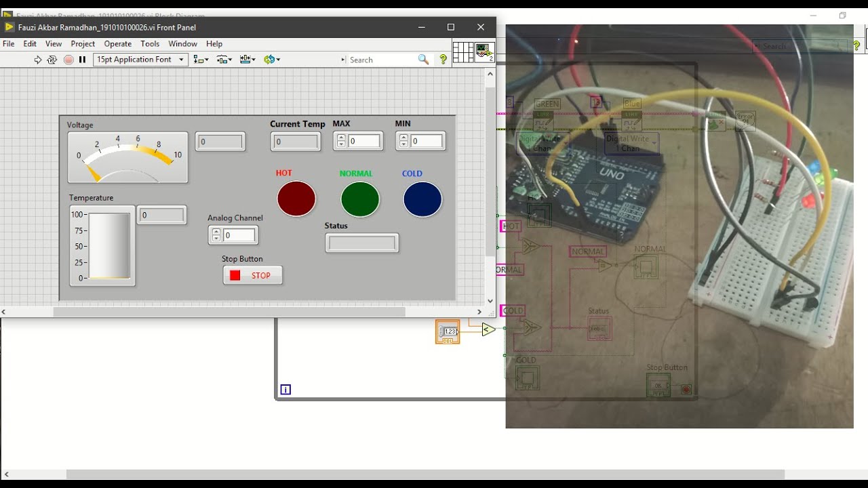This screenshot has height=488, width=868.
Task: Click the Temperature numeric indicator
Action: [162, 215]
